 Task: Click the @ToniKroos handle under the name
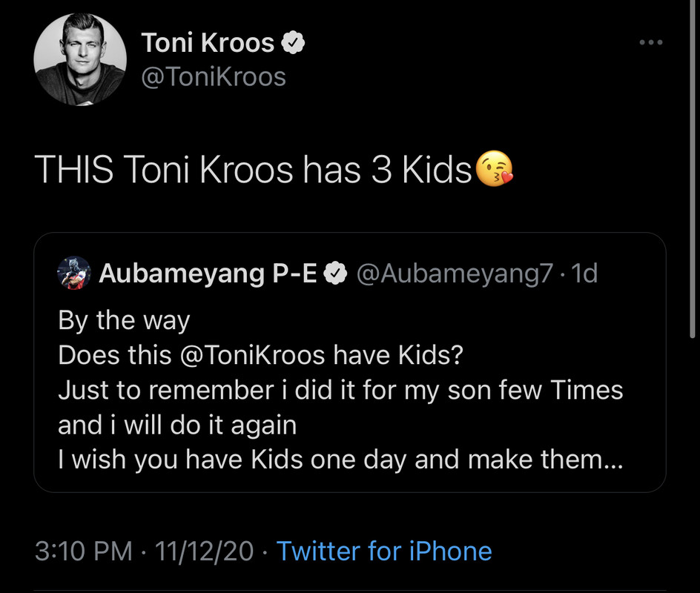[x=213, y=76]
